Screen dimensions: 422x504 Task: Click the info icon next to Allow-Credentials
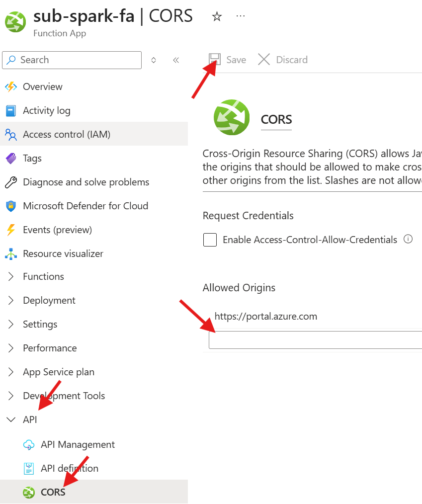click(x=408, y=239)
